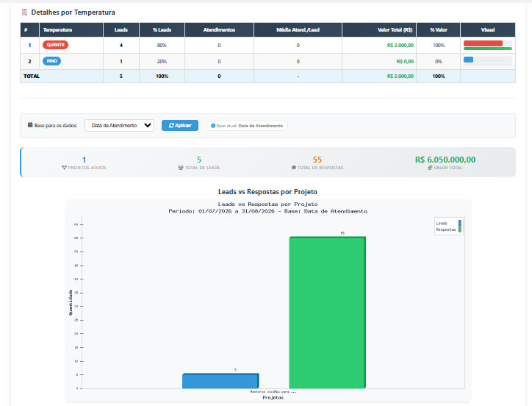Click the Aplicar button
Viewport: 532px width, 406px height.
click(180, 125)
